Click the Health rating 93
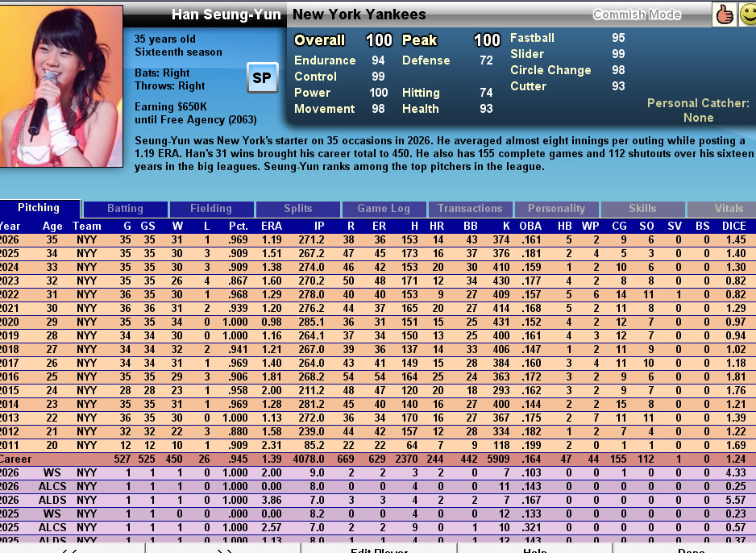 486,109
